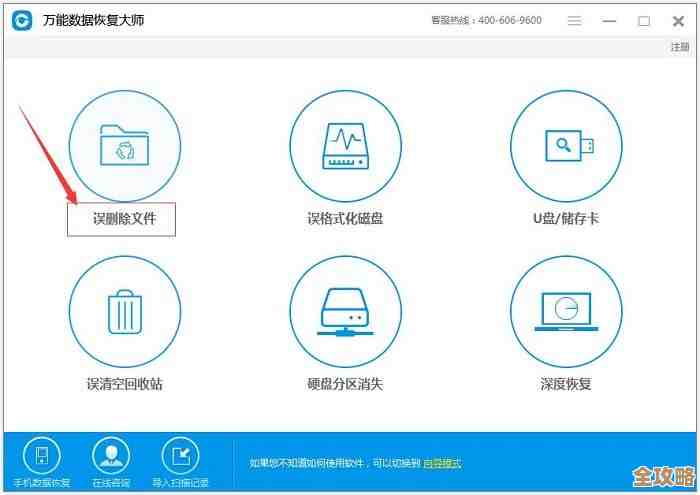Click the 在线客服 label in bottom bar
The width and height of the screenshot is (700, 495).
click(x=111, y=483)
